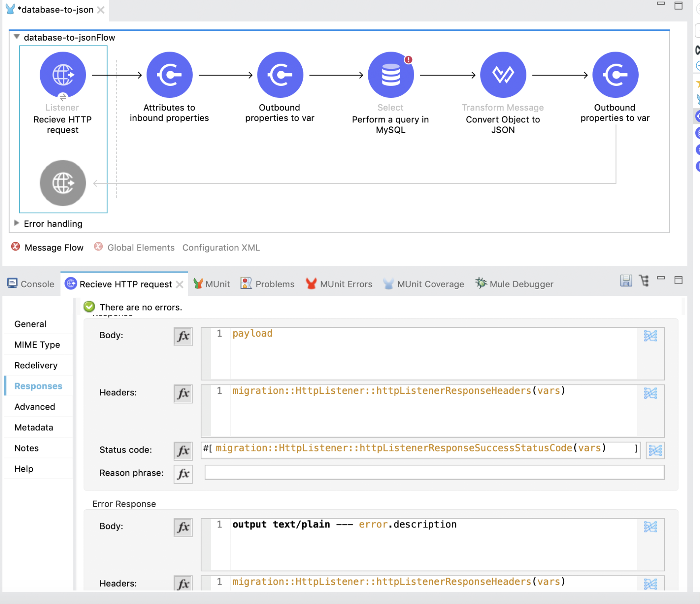The width and height of the screenshot is (700, 604).
Task: Close the database-to-json editor tab
Action: click(x=101, y=10)
